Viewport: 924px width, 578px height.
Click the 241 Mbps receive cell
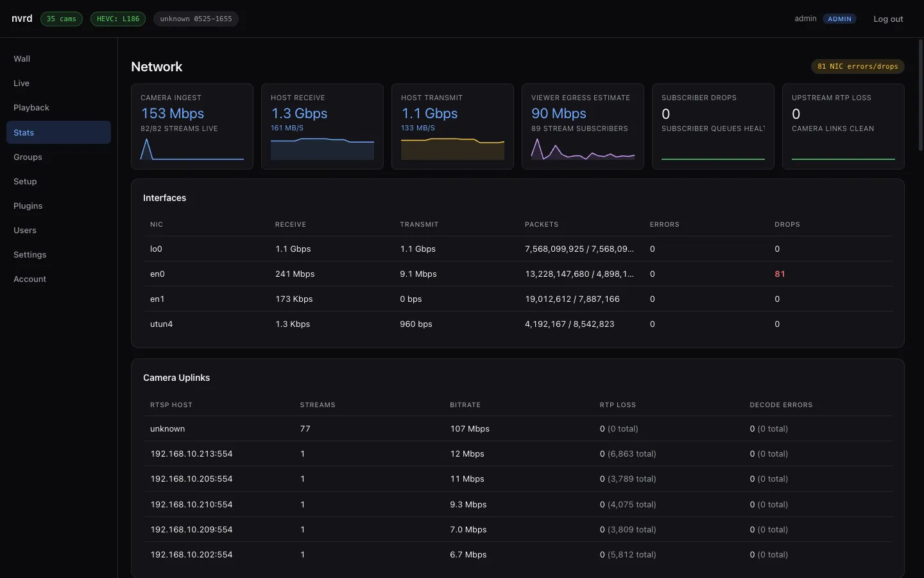[x=295, y=274]
